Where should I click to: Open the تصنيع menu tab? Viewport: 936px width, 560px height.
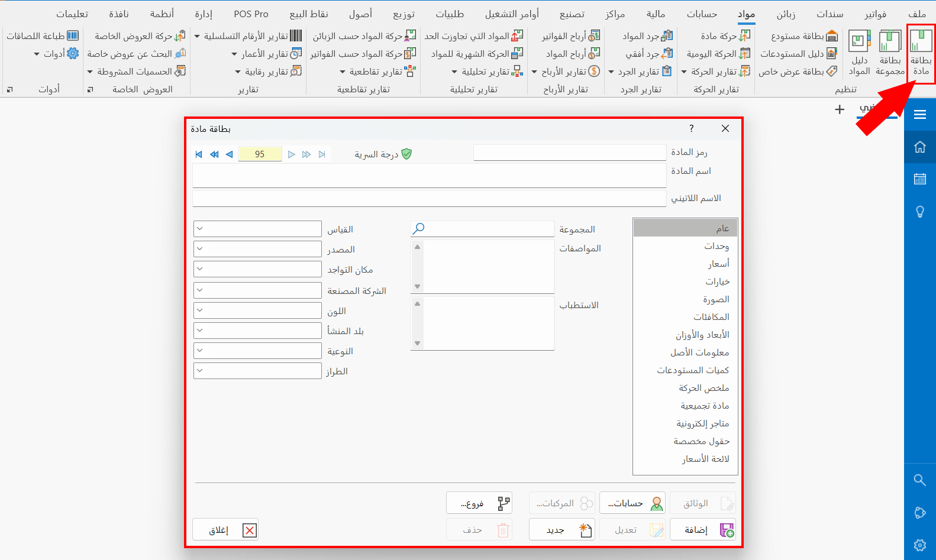click(x=572, y=14)
